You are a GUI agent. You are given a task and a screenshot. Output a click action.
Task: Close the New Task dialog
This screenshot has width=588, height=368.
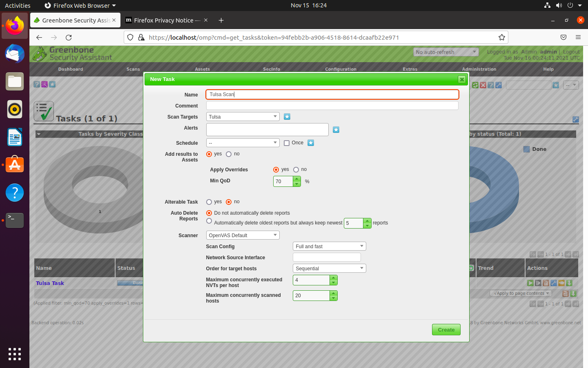coord(462,79)
